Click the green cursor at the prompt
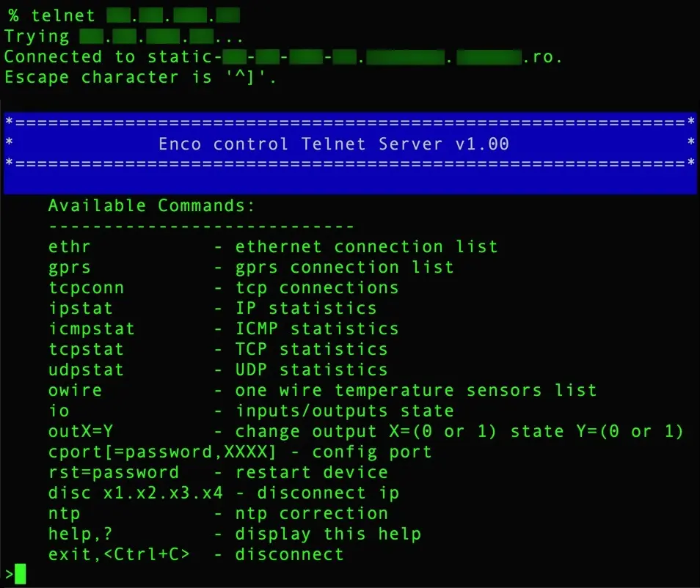Image resolution: width=700 pixels, height=588 pixels. 20,573
